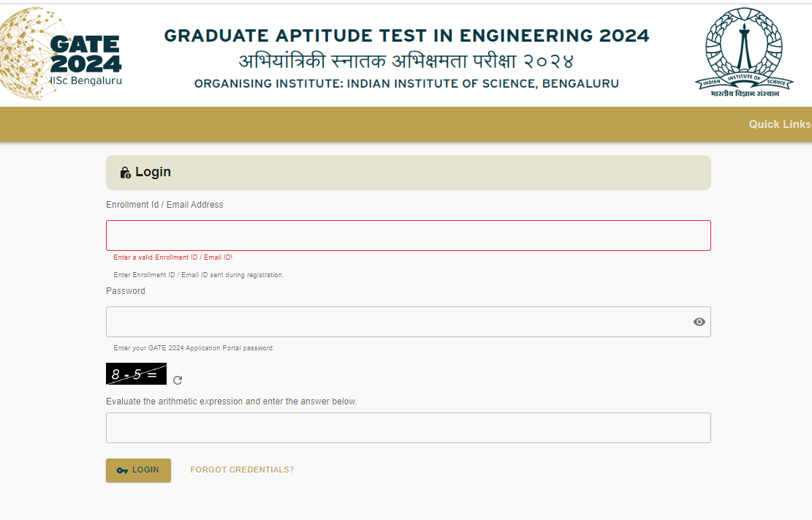Click the 'Enter a valid Enrollment ID / Email ID!' error
The width and height of the screenshot is (812, 520).
point(173,257)
